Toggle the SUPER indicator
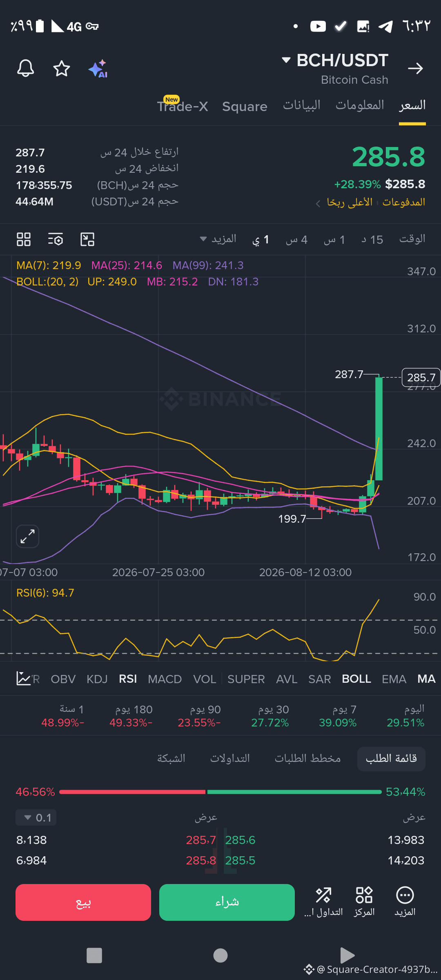Viewport: 441px width, 980px height. point(246,679)
